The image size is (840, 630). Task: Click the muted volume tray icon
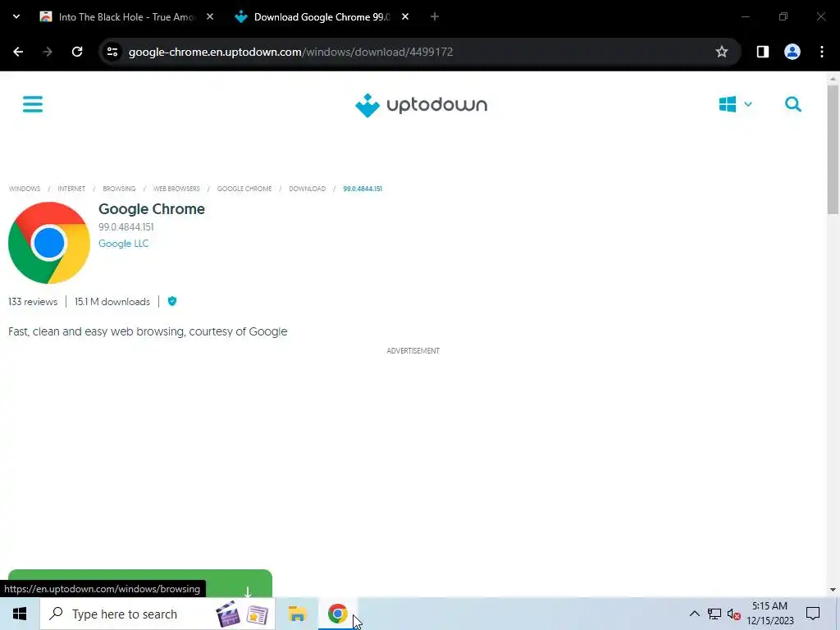pyautogui.click(x=734, y=614)
